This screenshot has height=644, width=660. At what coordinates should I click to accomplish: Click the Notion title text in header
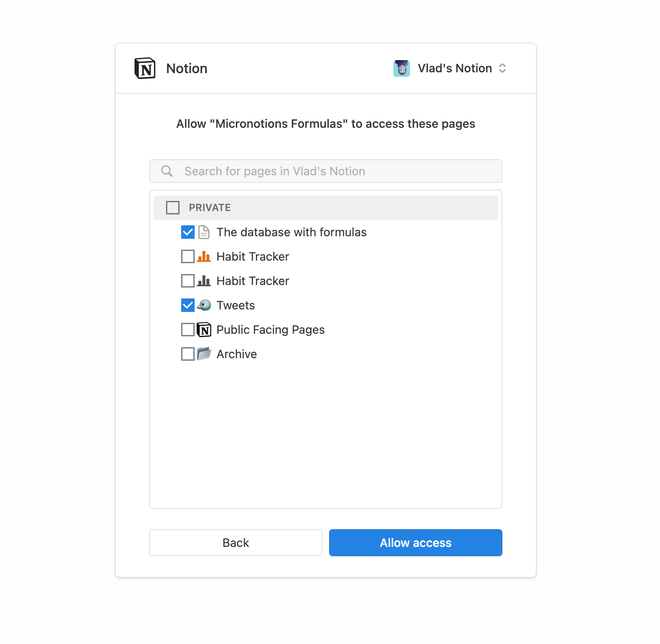point(187,69)
